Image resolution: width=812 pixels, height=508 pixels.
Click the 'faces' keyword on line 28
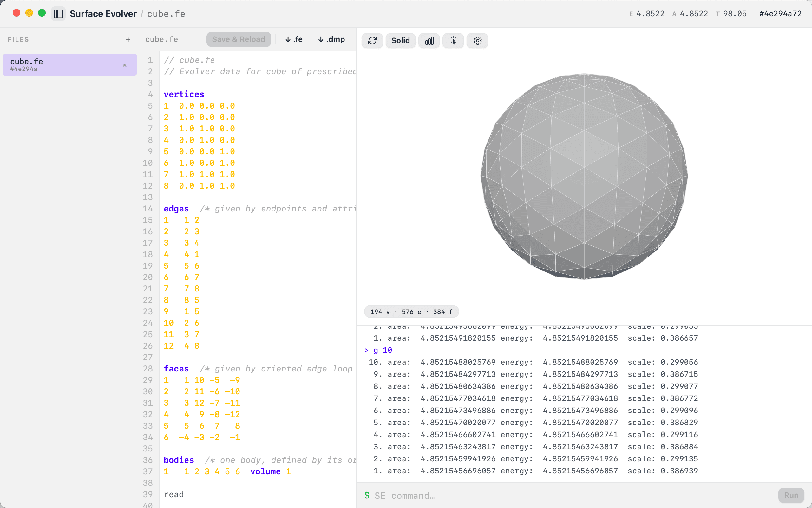(x=176, y=369)
